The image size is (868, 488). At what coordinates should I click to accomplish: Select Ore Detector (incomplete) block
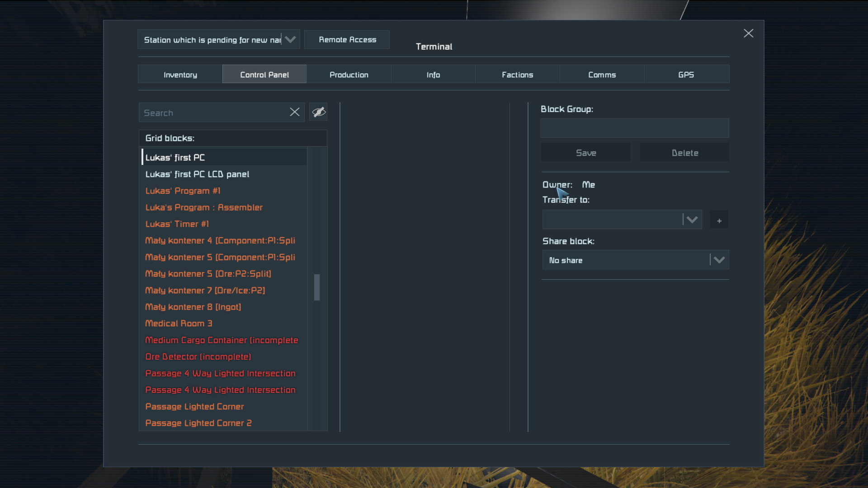[198, 357]
